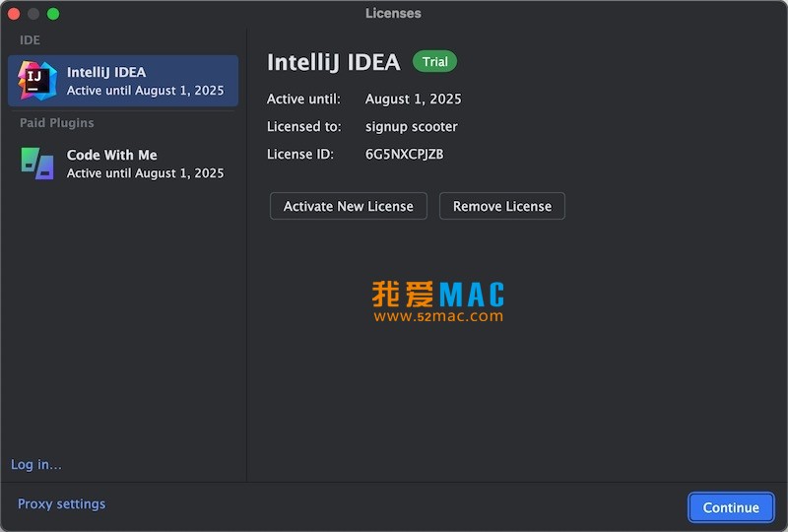Click the licensed-to name signup scooter
The height and width of the screenshot is (532, 788).
click(411, 127)
